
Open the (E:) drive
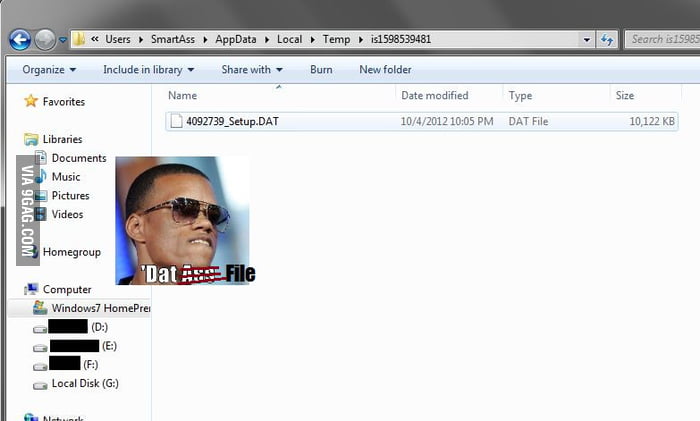click(109, 346)
